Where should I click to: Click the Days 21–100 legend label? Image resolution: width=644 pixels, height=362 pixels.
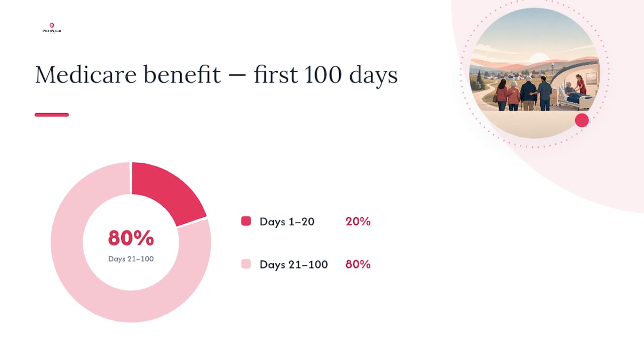click(294, 264)
